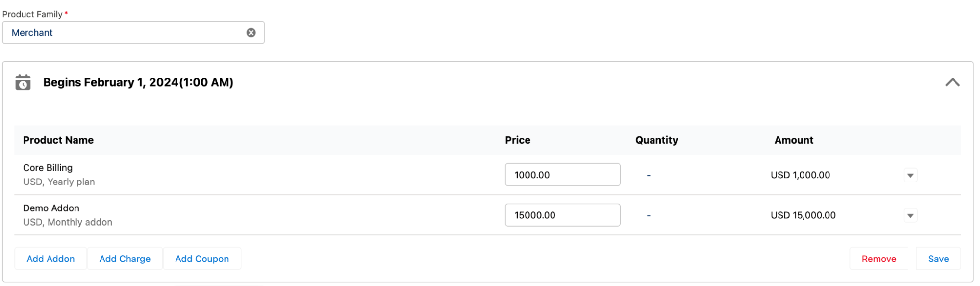Image resolution: width=980 pixels, height=286 pixels.
Task: Select the Core Billing product name
Action: tap(48, 168)
